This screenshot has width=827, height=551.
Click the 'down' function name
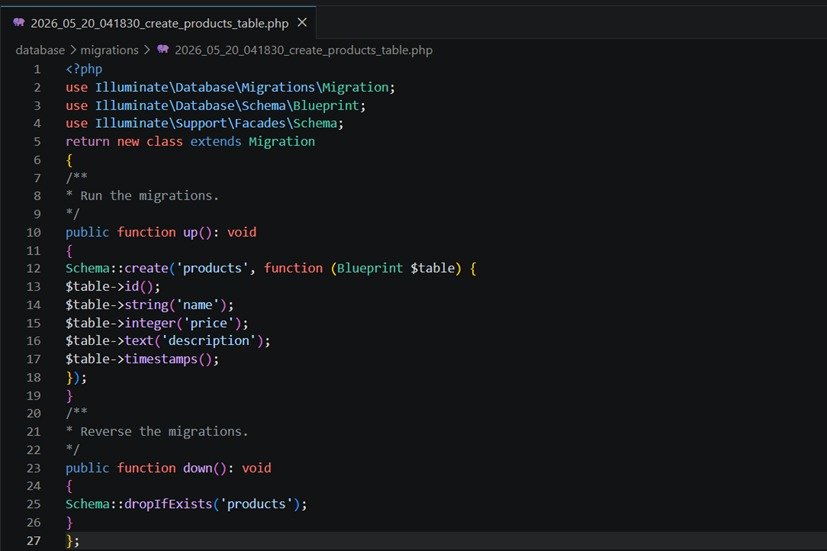197,468
